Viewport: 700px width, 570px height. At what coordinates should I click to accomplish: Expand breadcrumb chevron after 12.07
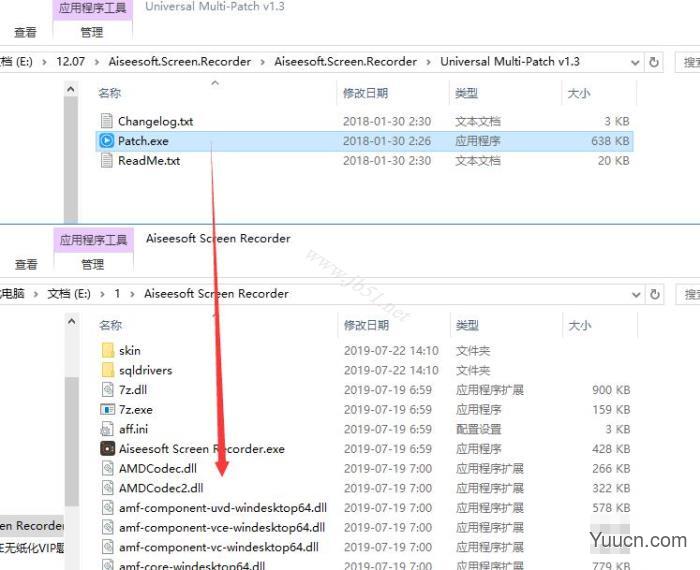(96, 62)
